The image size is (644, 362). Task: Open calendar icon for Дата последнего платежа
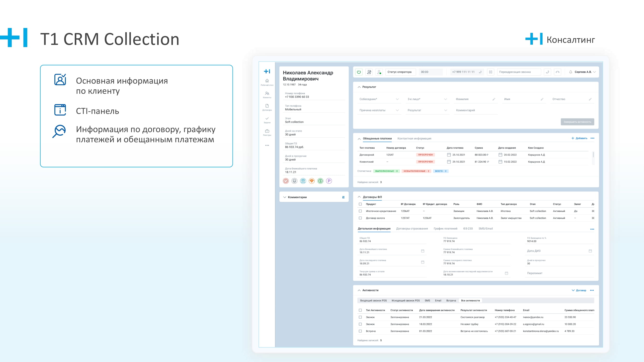(x=423, y=262)
